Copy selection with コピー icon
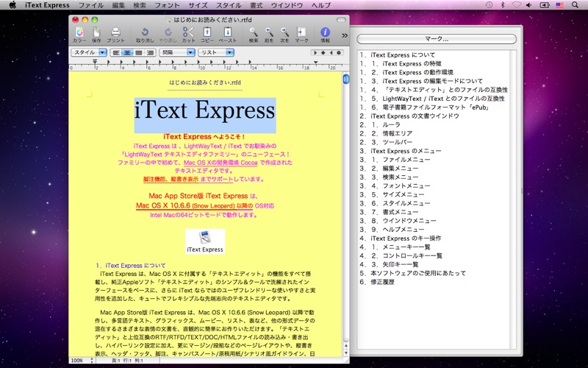 tap(207, 35)
